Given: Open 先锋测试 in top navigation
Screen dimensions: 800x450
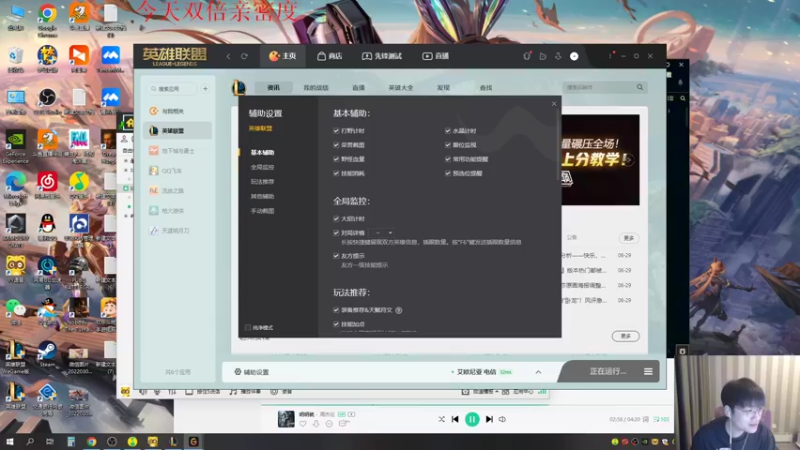Looking at the screenshot, I should pyautogui.click(x=382, y=56).
